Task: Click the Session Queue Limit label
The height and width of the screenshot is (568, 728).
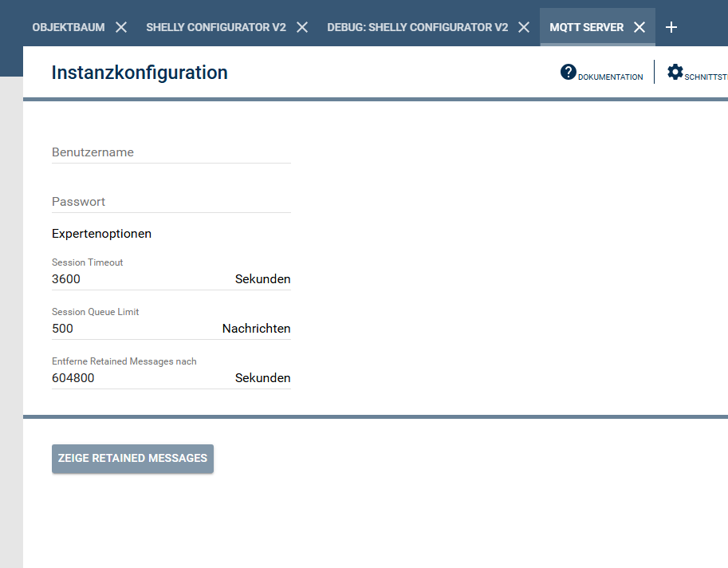Action: coord(95,312)
